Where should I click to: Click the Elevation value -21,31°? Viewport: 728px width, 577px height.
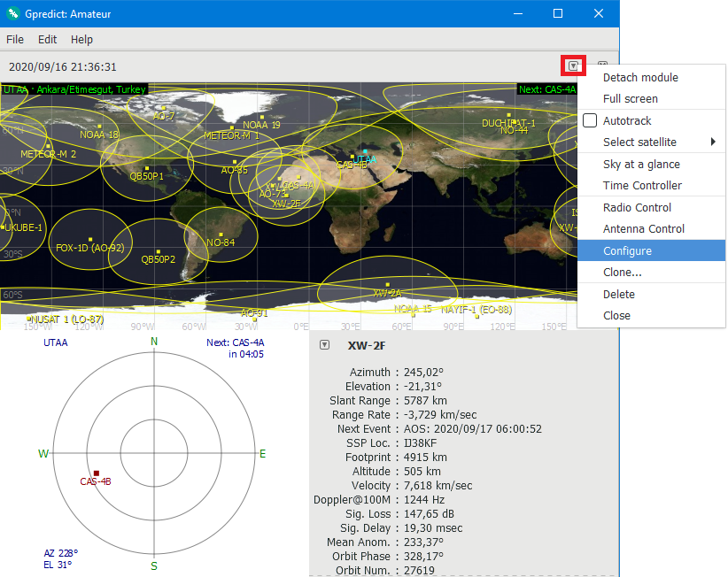(422, 387)
